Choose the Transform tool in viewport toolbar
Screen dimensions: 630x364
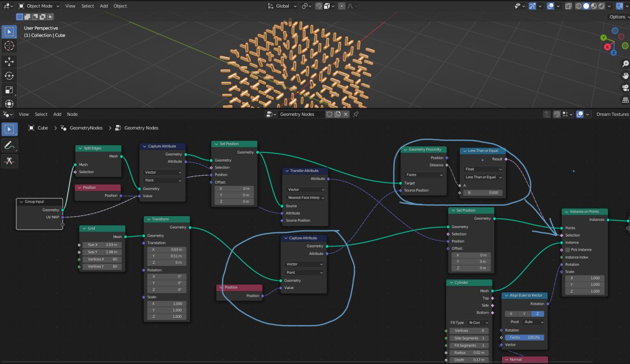[x=9, y=103]
